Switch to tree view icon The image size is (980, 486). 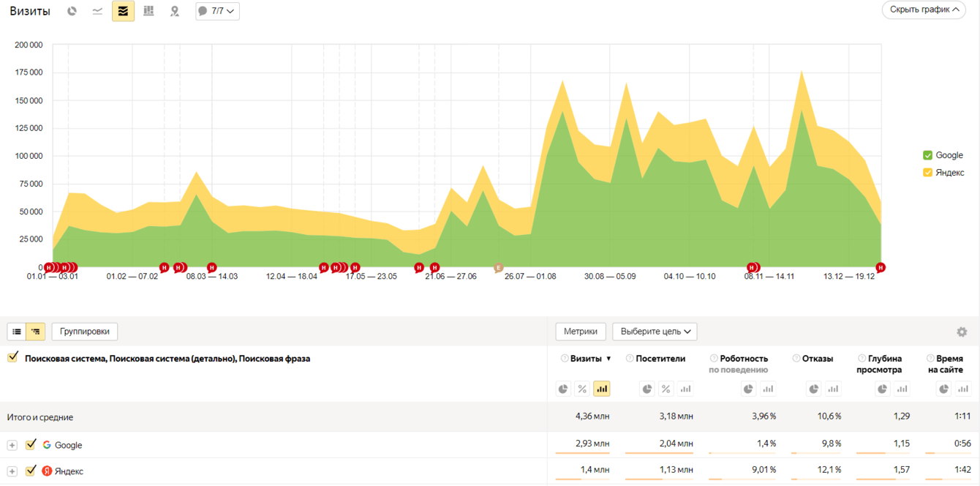36,332
